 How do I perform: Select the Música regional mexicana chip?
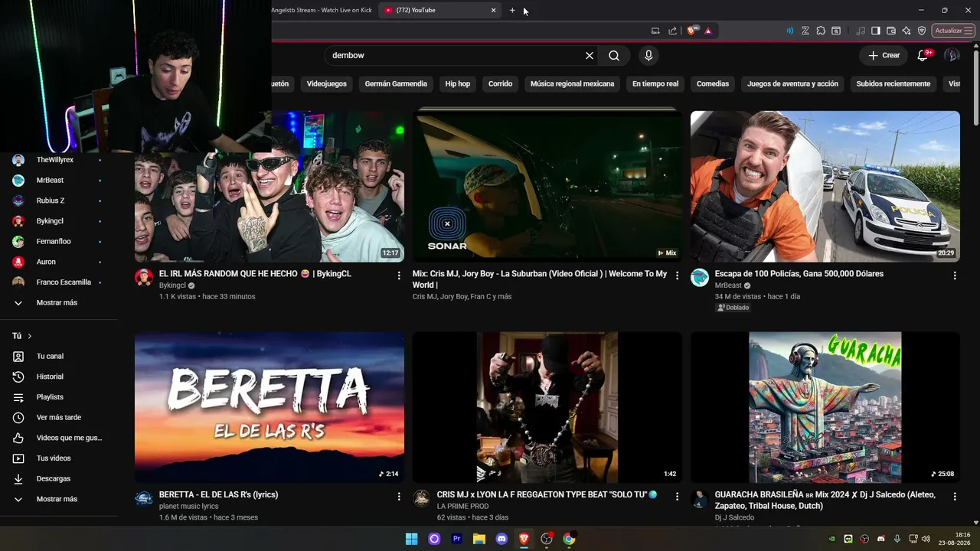pyautogui.click(x=572, y=83)
